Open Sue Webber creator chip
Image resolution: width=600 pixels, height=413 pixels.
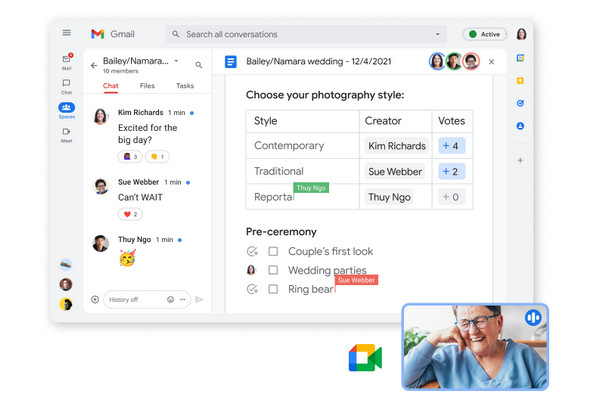(x=395, y=171)
